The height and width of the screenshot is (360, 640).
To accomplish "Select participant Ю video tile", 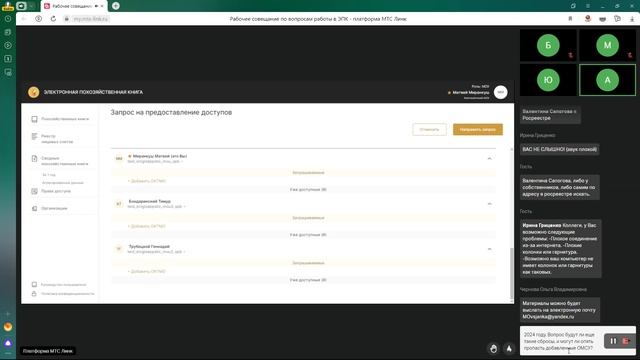I will click(548, 80).
